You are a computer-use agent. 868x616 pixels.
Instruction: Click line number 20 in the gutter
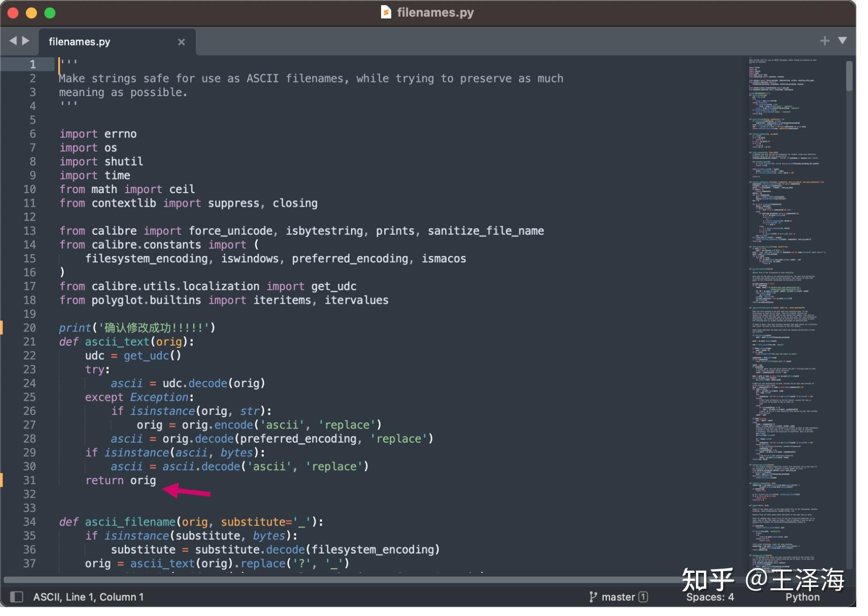pyautogui.click(x=30, y=328)
